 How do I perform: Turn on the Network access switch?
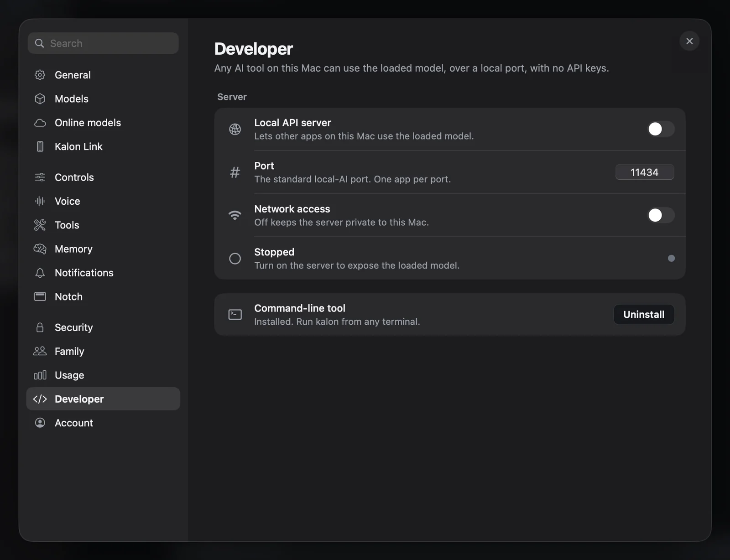[x=661, y=215]
